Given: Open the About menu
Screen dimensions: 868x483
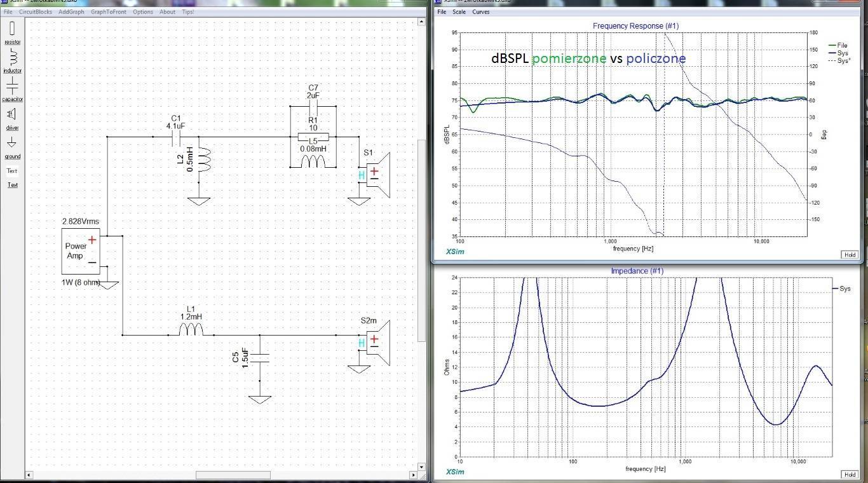Looking at the screenshot, I should coord(168,12).
